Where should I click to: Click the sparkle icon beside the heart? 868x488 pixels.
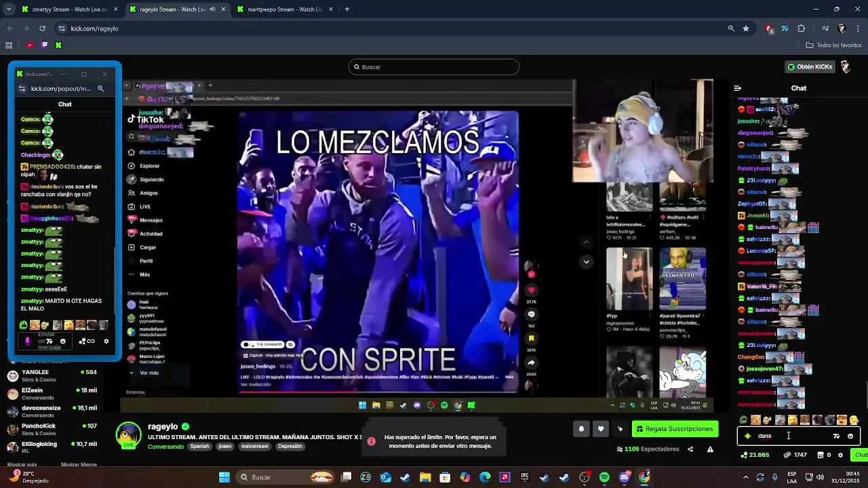[620, 429]
